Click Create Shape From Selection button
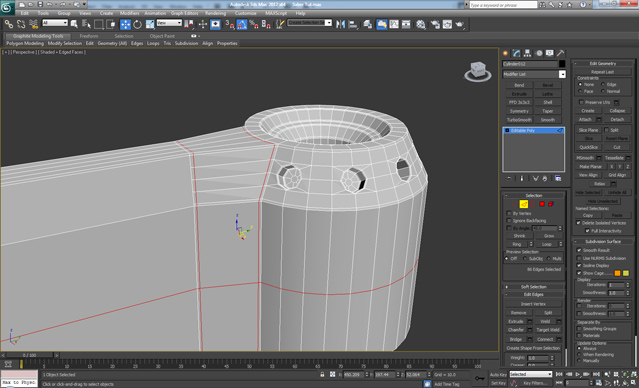The image size is (639, 388). (x=533, y=348)
